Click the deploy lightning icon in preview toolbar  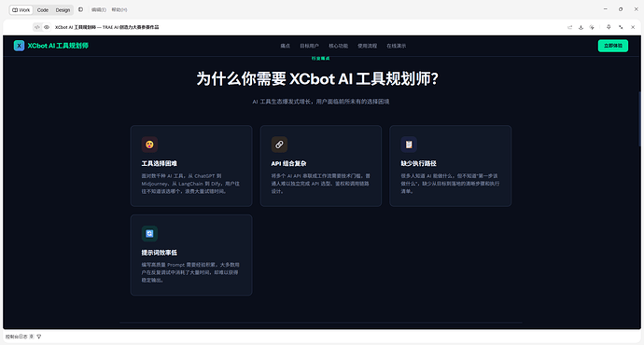pos(592,27)
